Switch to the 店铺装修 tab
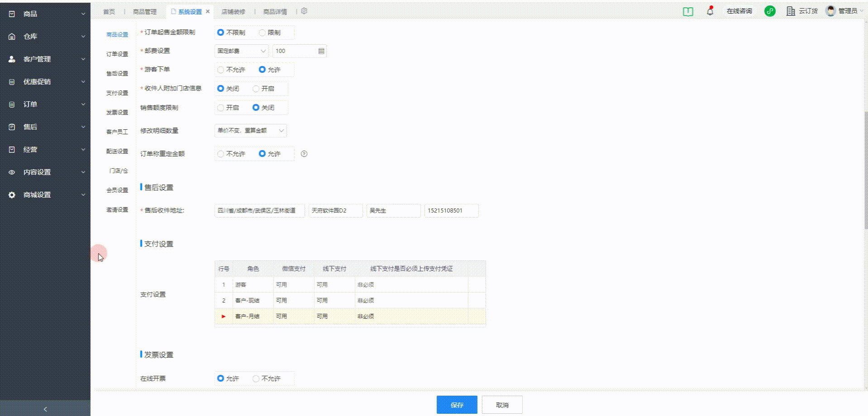Image resolution: width=868 pixels, height=416 pixels. coord(233,12)
